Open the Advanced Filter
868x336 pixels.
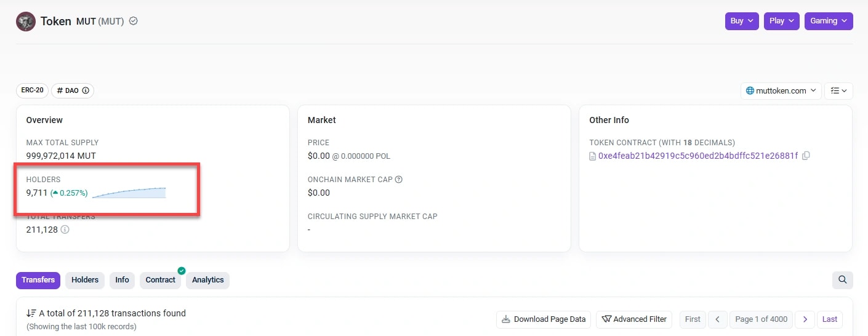pos(634,319)
